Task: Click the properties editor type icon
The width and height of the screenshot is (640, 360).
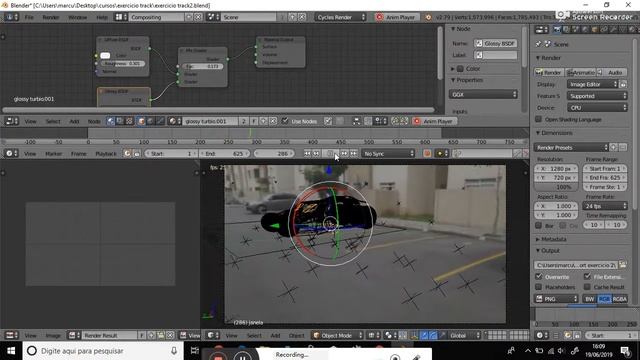Action: click(541, 29)
